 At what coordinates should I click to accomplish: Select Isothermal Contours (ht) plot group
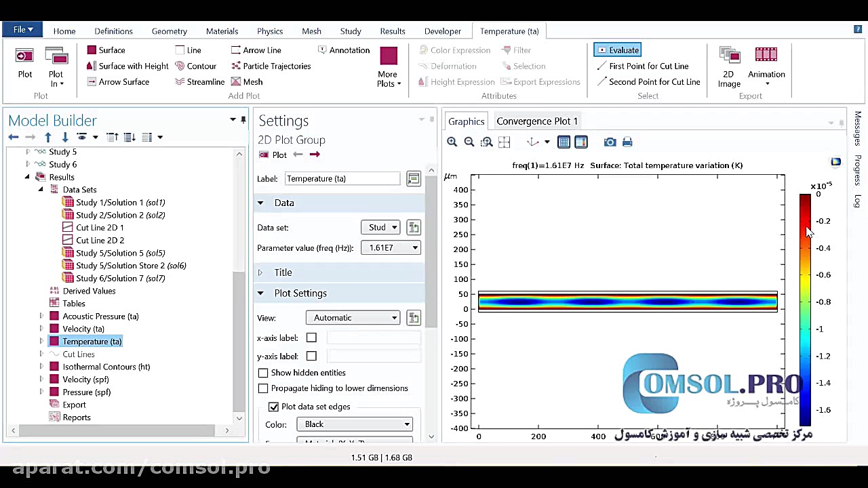coord(106,367)
